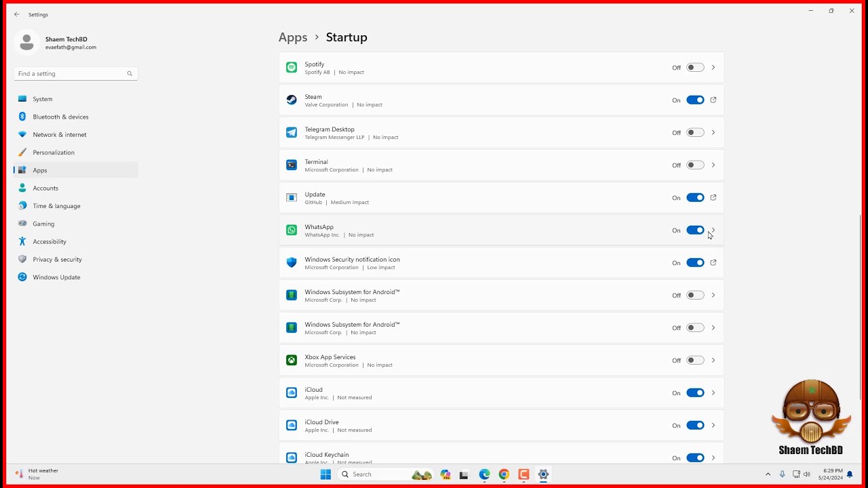The image size is (868, 488).
Task: Click the user profile avatar
Action: [x=27, y=43]
